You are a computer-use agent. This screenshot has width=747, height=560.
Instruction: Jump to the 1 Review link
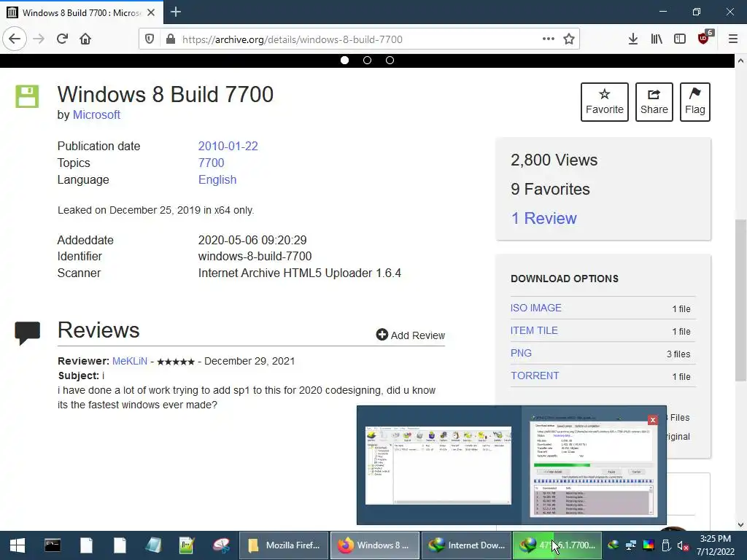tap(543, 218)
